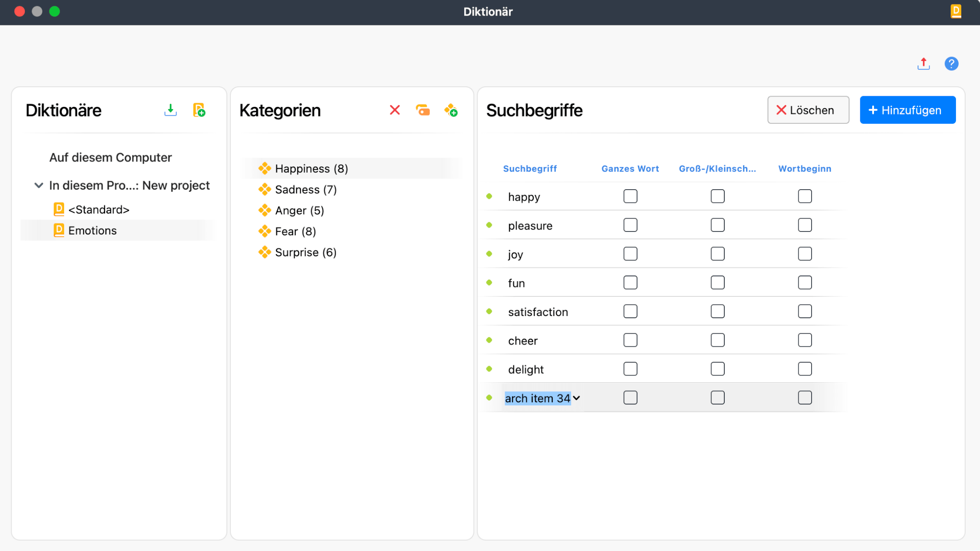980x551 pixels.
Task: Open help using the question mark icon
Action: (951, 64)
